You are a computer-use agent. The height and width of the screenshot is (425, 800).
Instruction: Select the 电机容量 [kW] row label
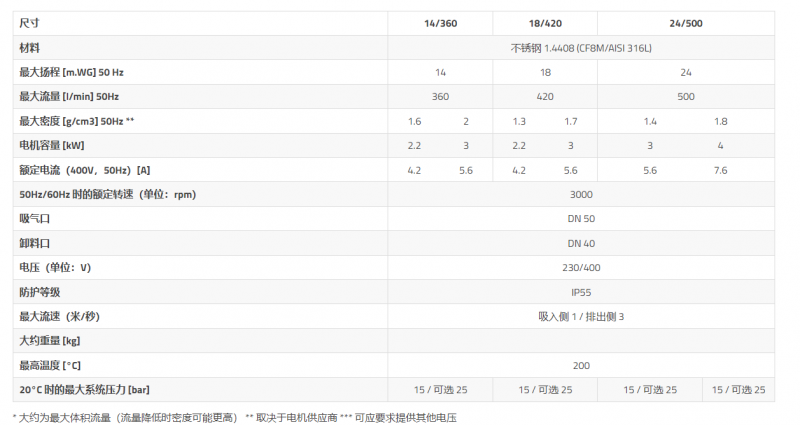[x=52, y=145]
